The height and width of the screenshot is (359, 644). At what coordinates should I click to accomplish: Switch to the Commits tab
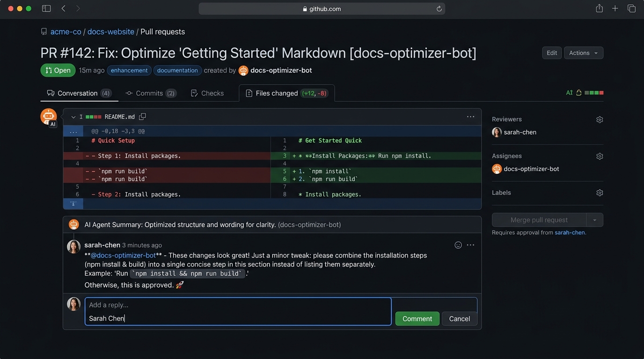[150, 93]
